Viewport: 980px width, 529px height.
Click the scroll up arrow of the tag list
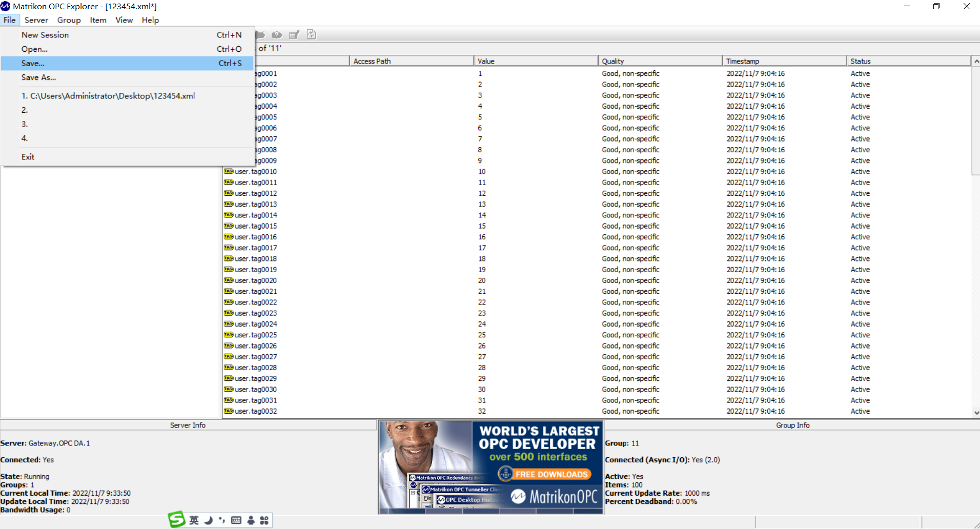(976, 61)
